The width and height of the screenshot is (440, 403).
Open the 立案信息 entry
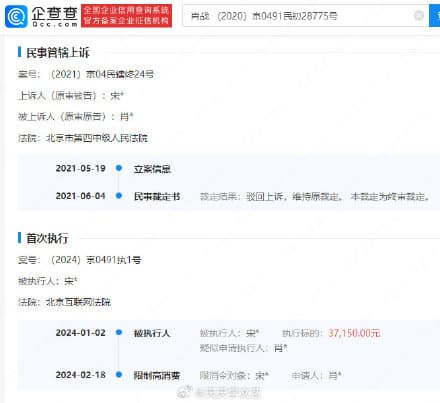(152, 169)
